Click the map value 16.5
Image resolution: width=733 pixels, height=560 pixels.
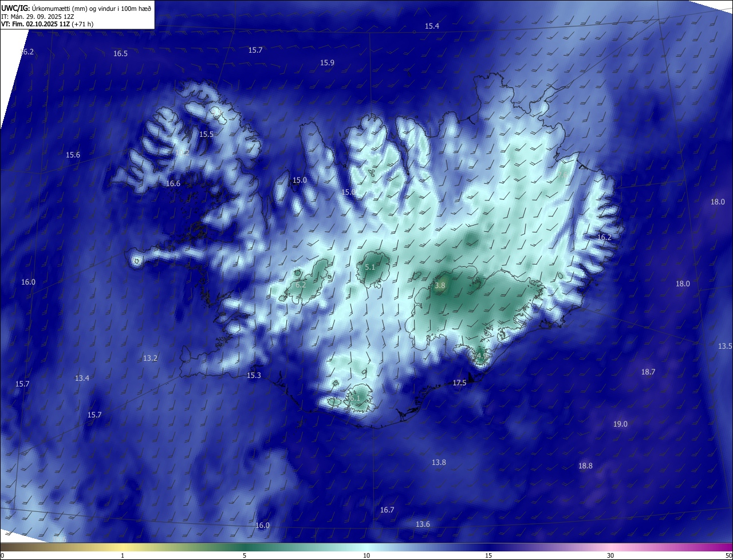120,54
